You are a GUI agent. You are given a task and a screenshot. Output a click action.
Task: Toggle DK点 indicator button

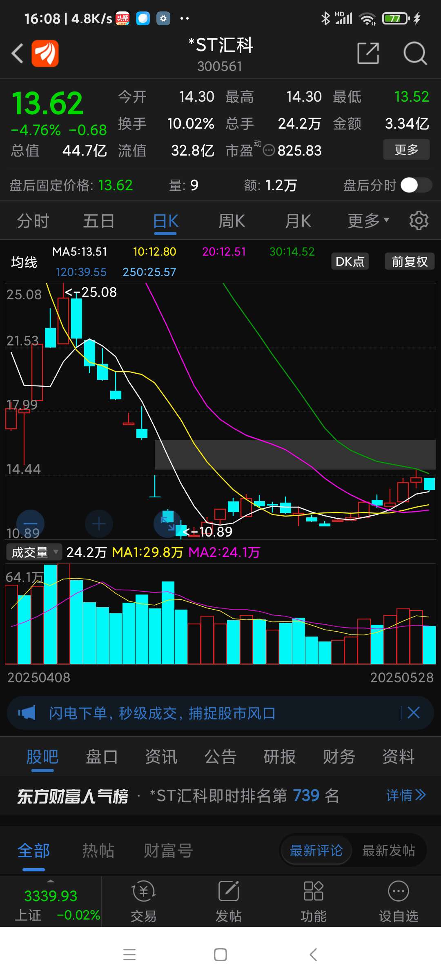[350, 261]
